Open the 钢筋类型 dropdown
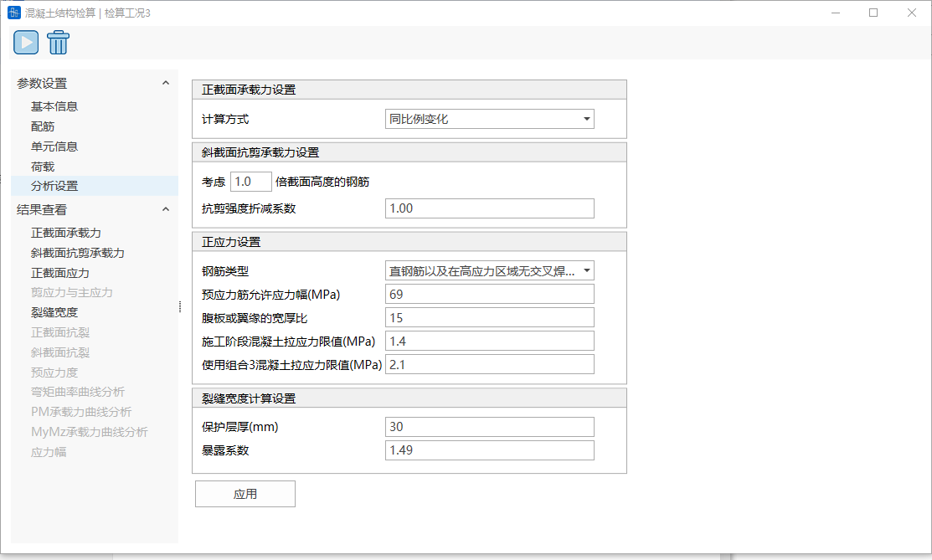The image size is (932, 560). point(489,271)
